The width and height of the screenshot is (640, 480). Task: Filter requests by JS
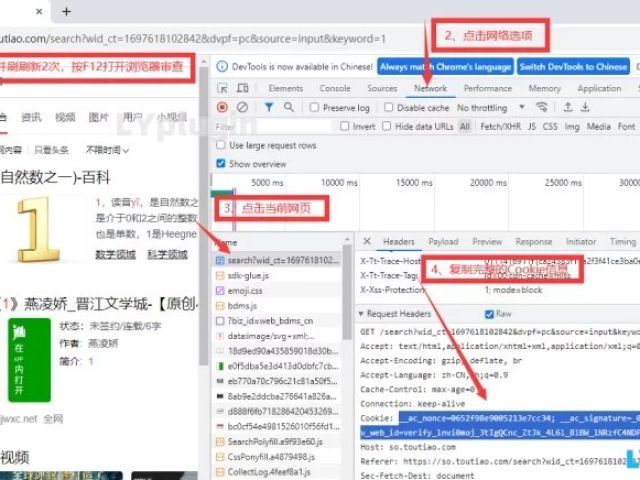pyautogui.click(x=532, y=127)
